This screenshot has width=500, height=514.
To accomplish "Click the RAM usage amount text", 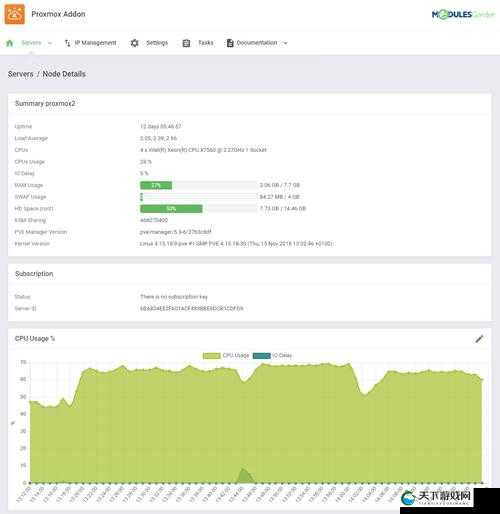I will coord(280,185).
